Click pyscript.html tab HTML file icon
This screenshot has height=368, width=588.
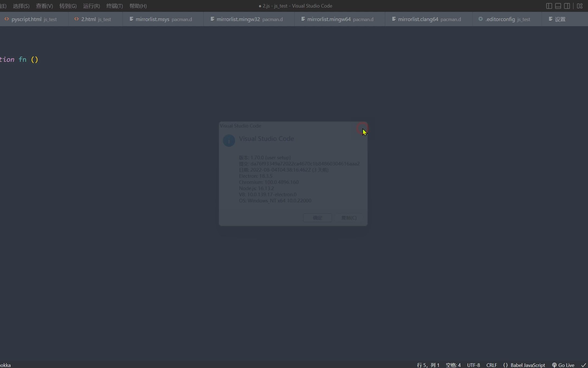(7, 19)
